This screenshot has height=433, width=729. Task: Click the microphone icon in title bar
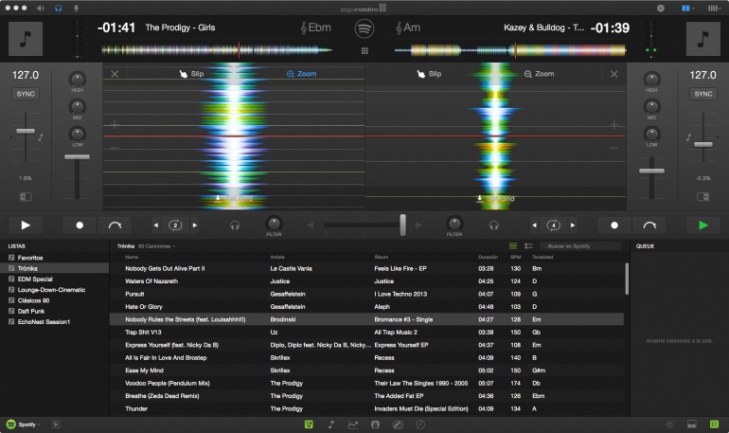tap(76, 8)
